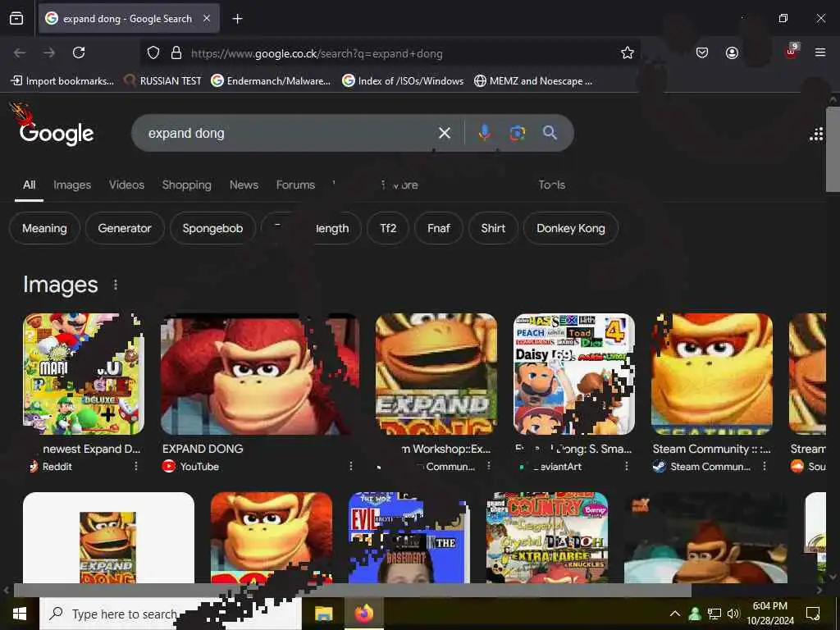Select the Generator suggestion chip
The width and height of the screenshot is (840, 630).
click(x=125, y=228)
